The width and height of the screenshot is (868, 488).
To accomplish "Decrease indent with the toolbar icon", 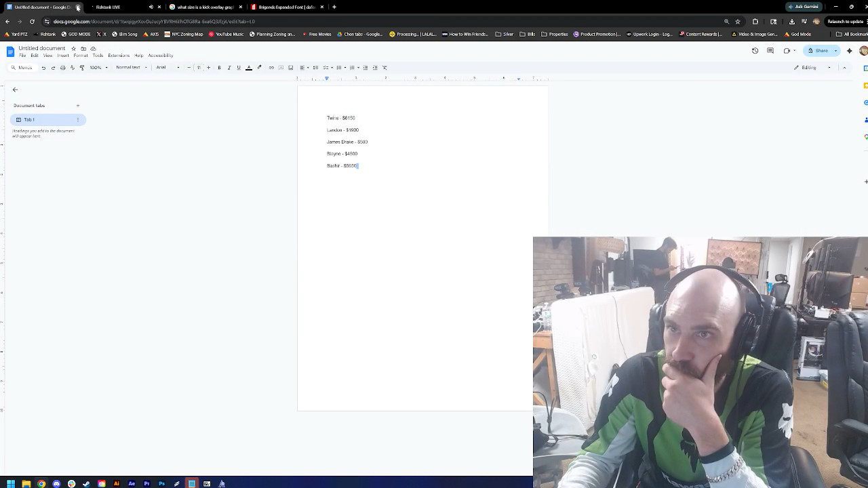I will 366,68.
